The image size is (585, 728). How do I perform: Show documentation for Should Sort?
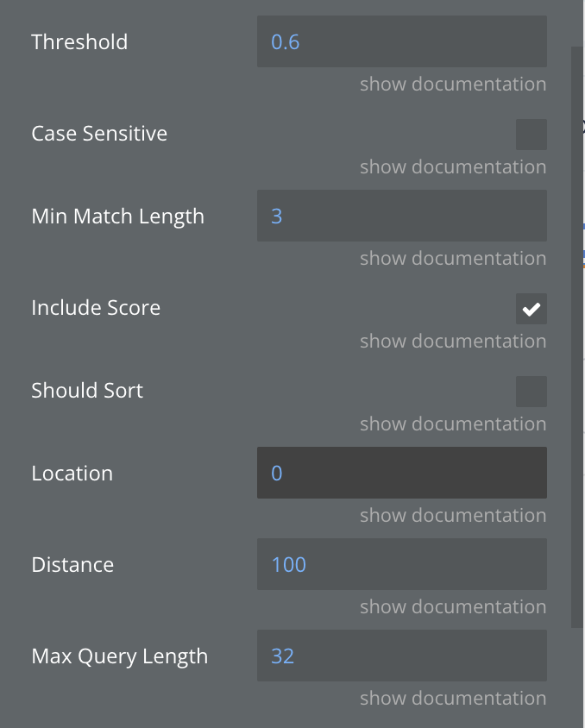[x=452, y=424]
